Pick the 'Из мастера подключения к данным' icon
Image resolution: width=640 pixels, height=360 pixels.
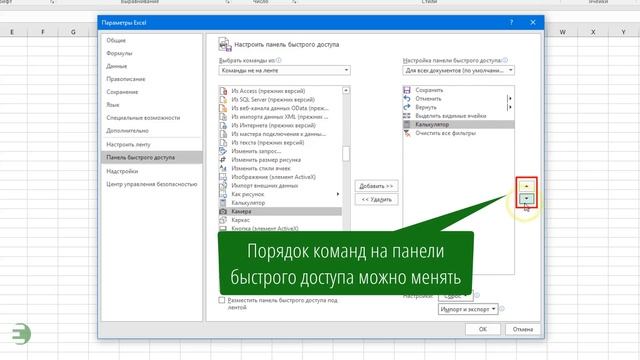[x=223, y=134]
